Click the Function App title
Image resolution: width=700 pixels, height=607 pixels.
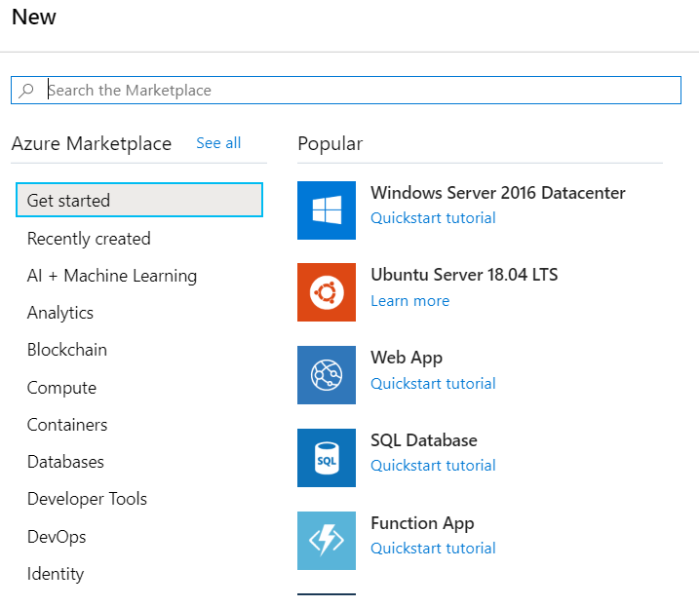pos(422,523)
